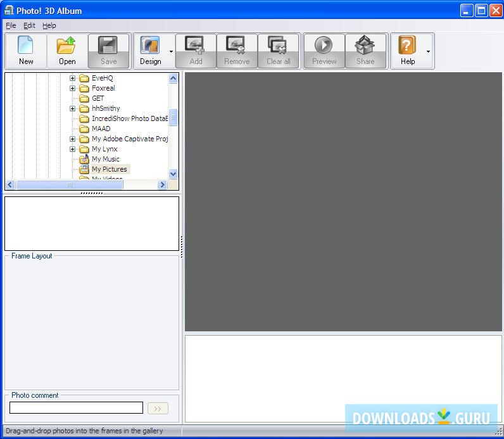
Task: Click folder tree scroll left arrow
Action: point(10,184)
